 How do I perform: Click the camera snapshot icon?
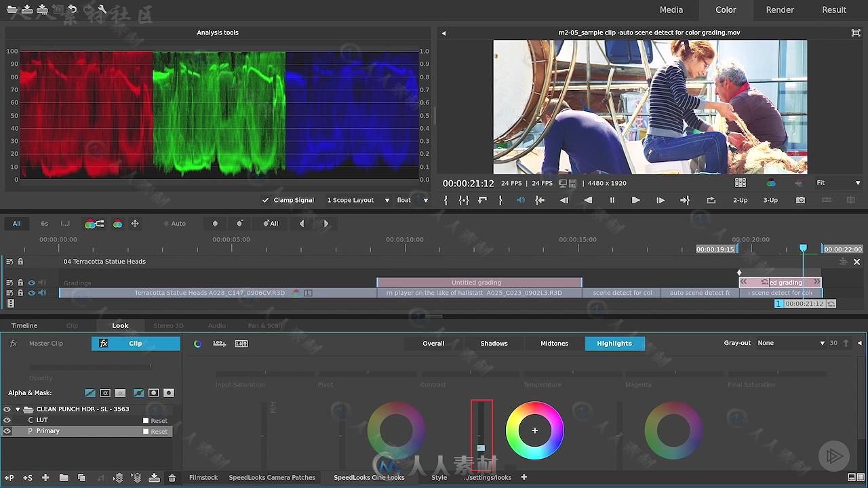click(x=801, y=200)
